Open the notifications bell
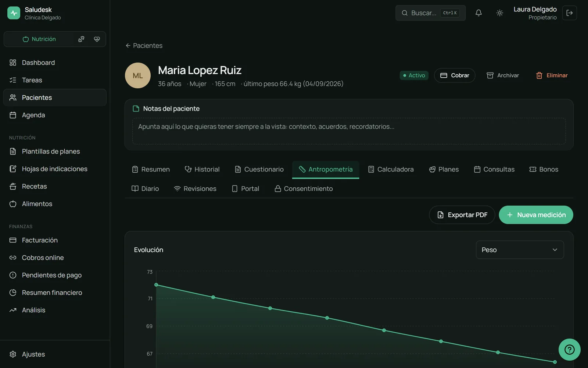 click(478, 13)
